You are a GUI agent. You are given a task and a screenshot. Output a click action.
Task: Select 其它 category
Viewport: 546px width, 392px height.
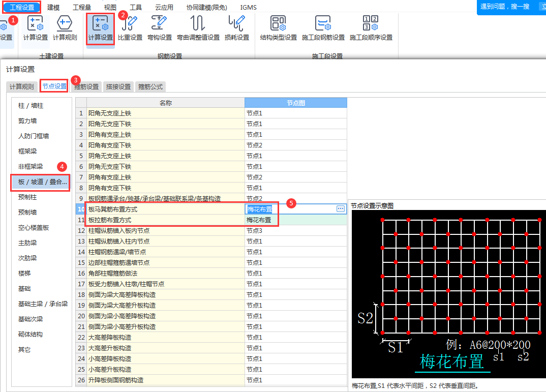tap(24, 349)
